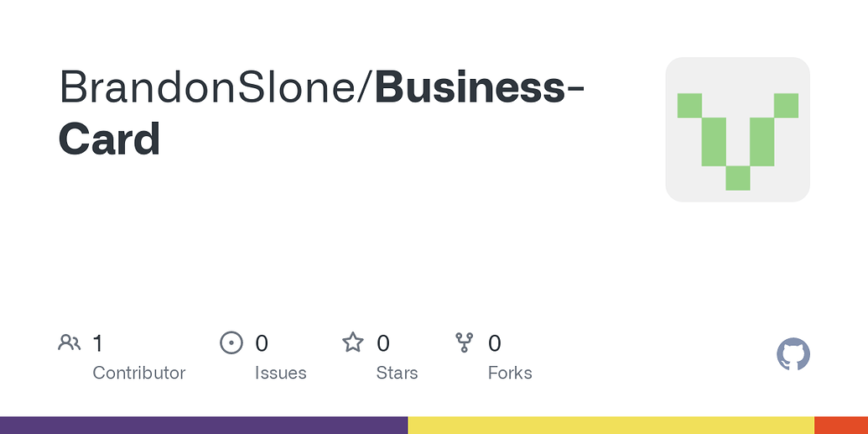
Task: Click the Issues label
Action: (x=281, y=373)
